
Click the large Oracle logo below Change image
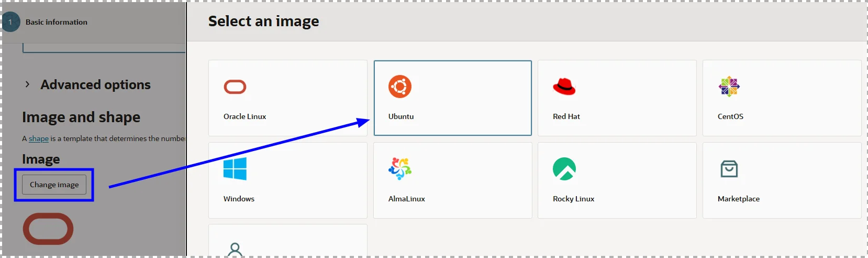click(x=48, y=229)
